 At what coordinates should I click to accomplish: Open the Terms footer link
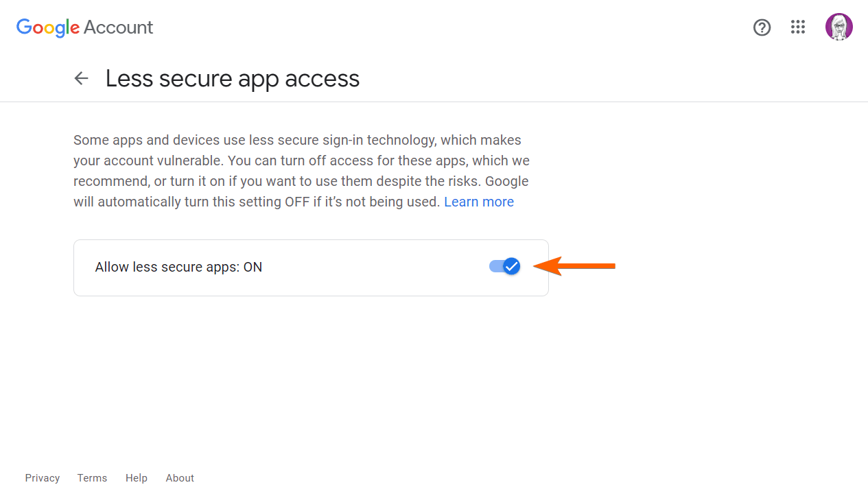[92, 478]
